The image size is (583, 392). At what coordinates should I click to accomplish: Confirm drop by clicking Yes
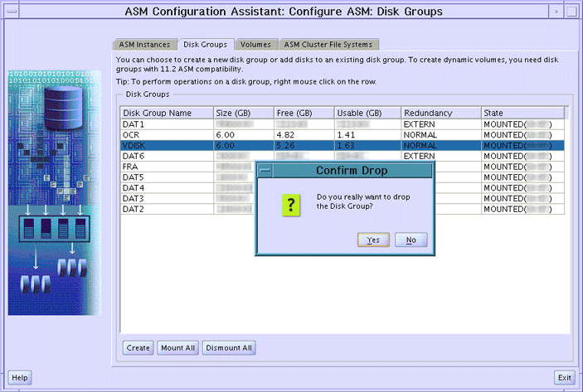[x=373, y=240]
